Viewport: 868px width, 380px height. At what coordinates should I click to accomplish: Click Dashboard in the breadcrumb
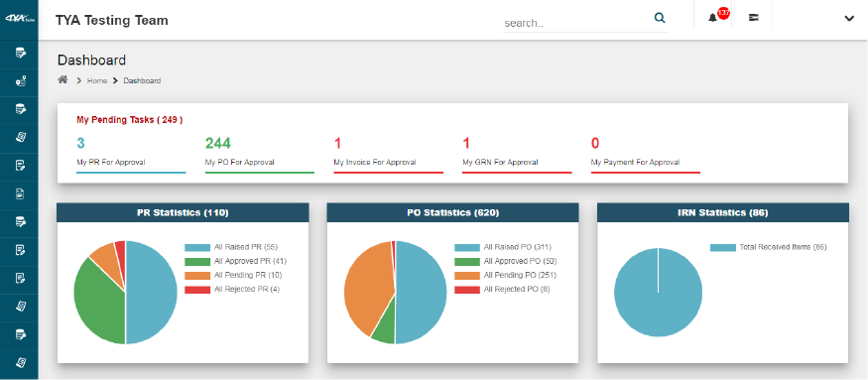point(142,81)
